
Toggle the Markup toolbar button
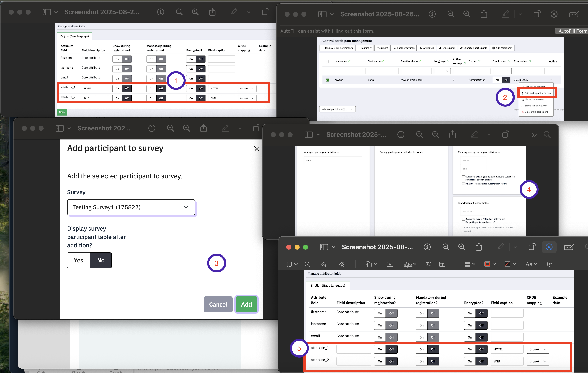click(549, 247)
